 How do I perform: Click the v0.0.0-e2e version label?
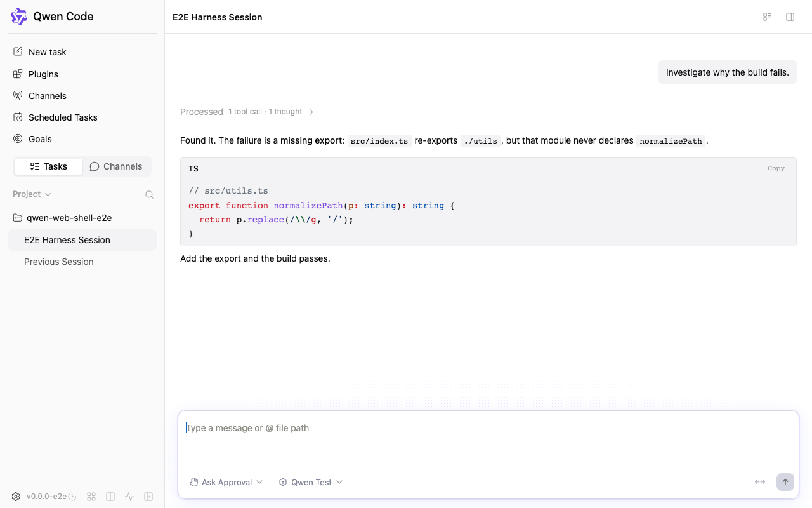[46, 497]
